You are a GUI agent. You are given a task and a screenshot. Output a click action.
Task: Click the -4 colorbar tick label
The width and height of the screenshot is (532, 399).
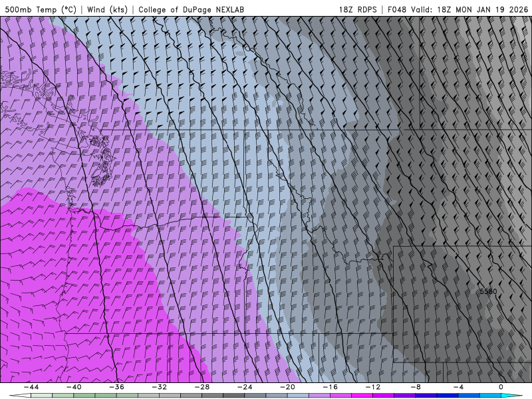(x=458, y=387)
